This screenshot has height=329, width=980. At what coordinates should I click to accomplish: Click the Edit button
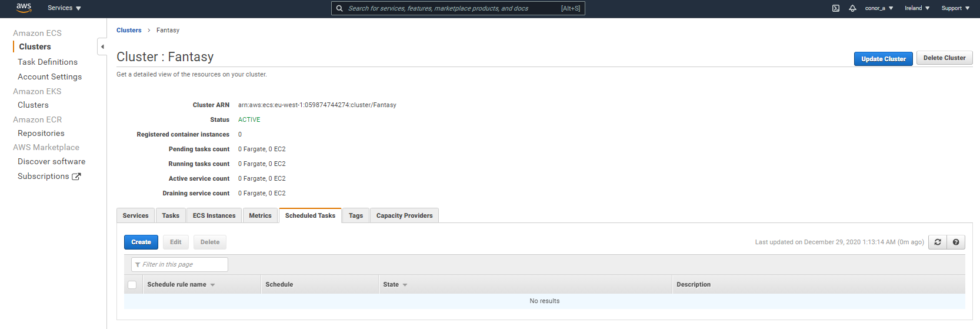tap(176, 242)
